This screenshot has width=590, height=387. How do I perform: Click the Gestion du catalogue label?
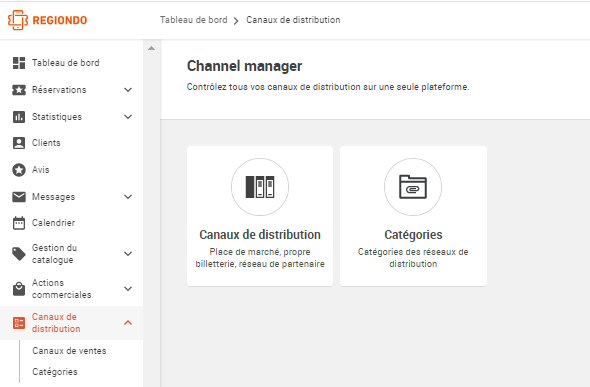point(54,254)
